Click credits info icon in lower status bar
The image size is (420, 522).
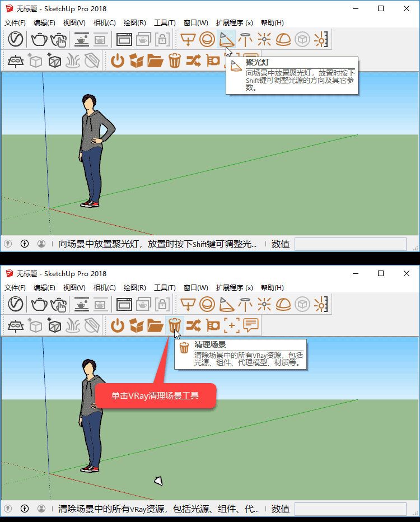click(24, 509)
